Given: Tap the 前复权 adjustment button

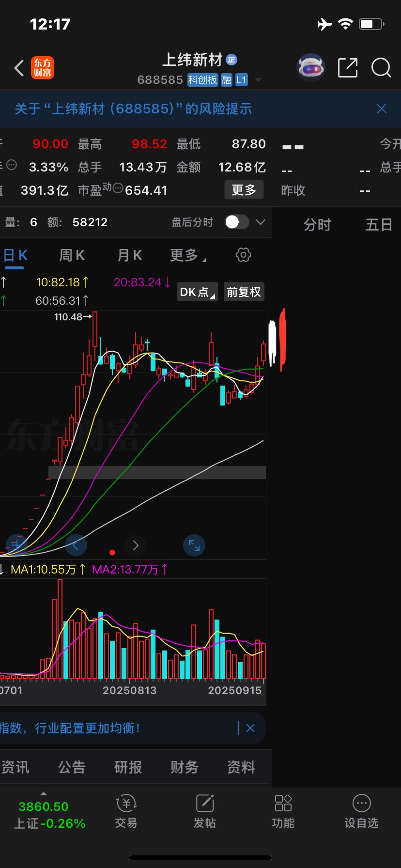Looking at the screenshot, I should click(244, 292).
